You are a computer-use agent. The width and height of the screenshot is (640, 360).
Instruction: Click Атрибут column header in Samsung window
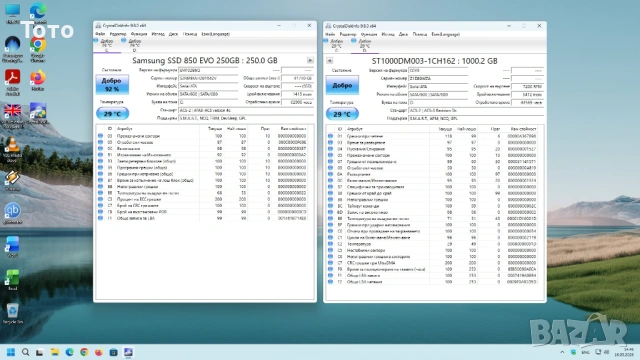pyautogui.click(x=157, y=129)
